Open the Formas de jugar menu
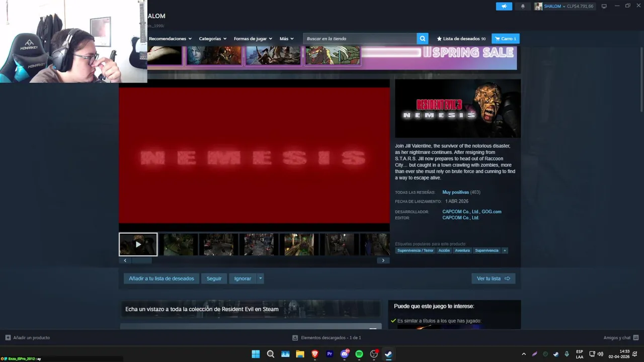Viewport: 644px width, 362px height. click(253, 39)
